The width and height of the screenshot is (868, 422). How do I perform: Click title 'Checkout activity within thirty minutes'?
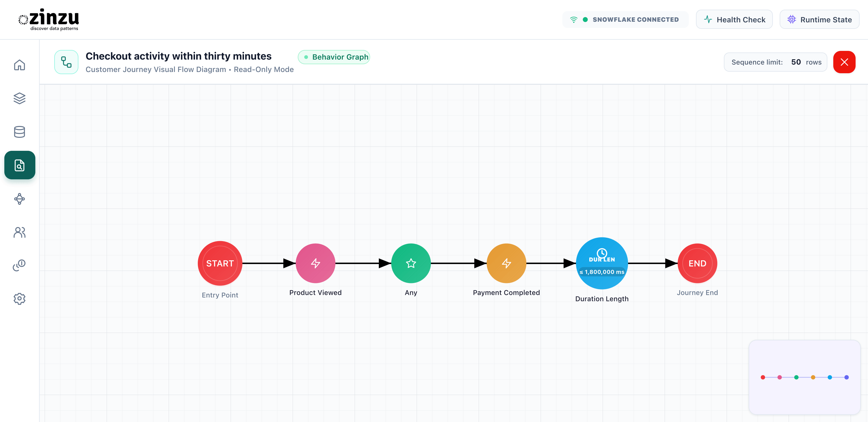click(x=179, y=56)
